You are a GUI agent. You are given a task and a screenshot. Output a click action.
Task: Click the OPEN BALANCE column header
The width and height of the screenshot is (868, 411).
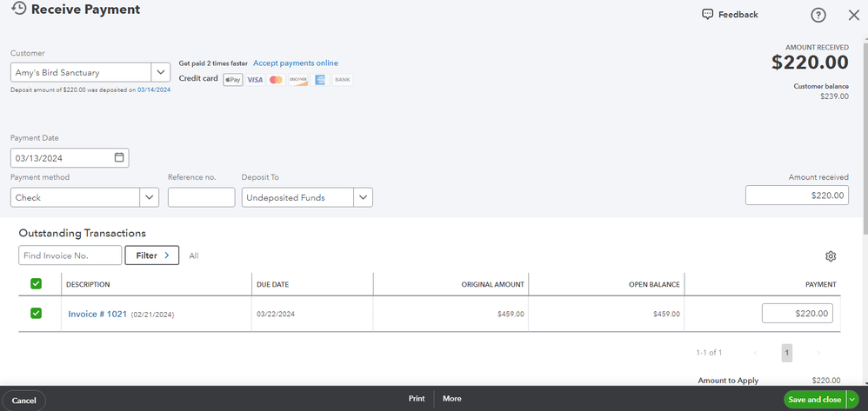[x=654, y=284]
